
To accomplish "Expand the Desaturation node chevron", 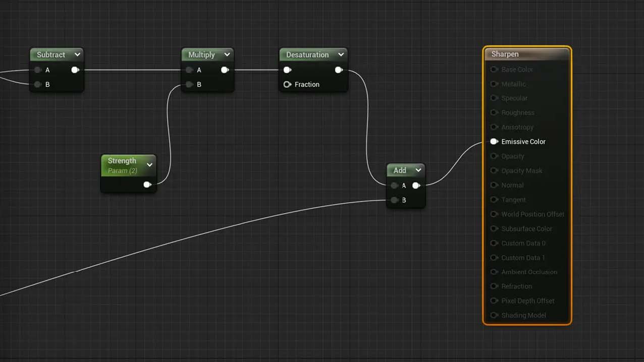I will point(341,54).
